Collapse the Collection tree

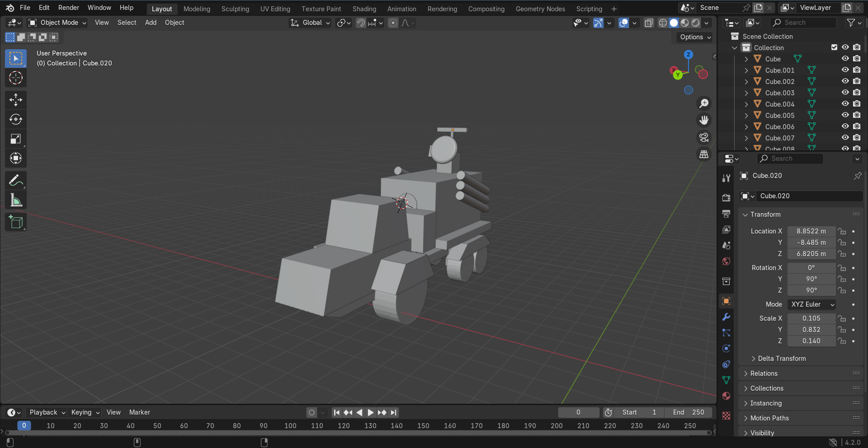coord(735,48)
